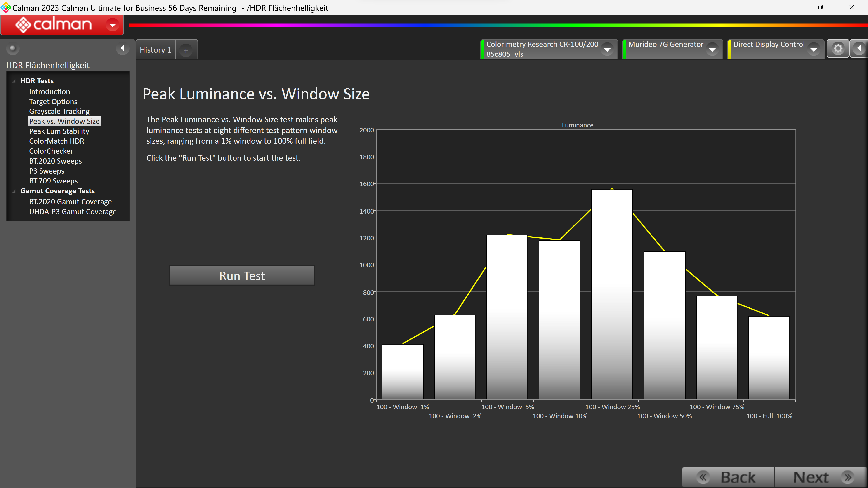Collapse the left workflow panel arrow

123,49
